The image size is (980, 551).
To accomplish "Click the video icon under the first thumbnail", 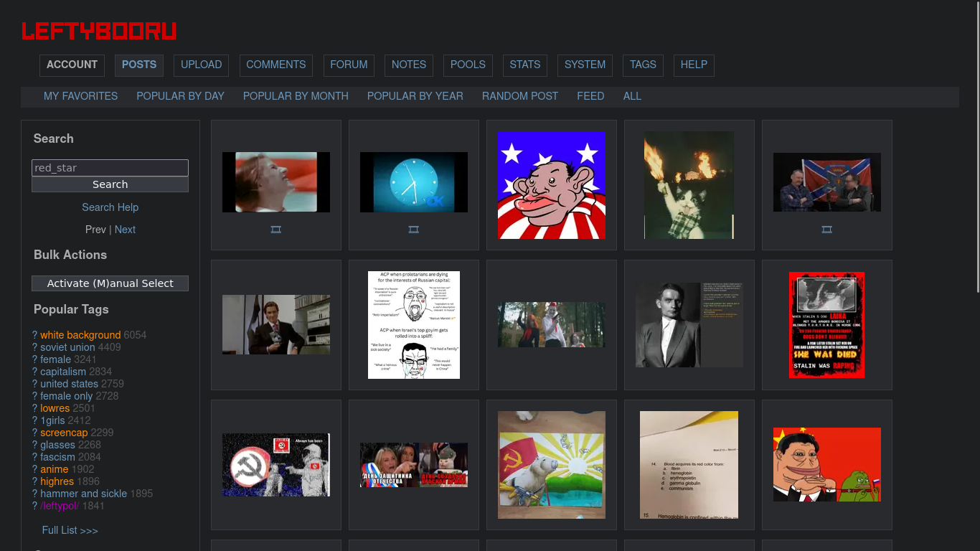I will pyautogui.click(x=275, y=230).
